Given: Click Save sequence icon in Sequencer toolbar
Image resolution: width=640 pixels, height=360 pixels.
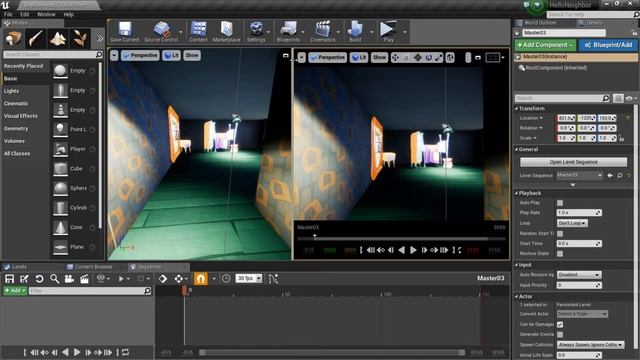Looking at the screenshot, I should coord(9,279).
